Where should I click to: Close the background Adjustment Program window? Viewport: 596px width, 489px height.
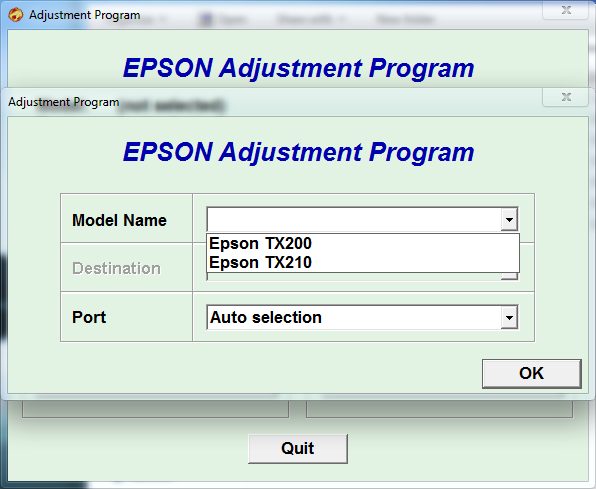tap(566, 10)
